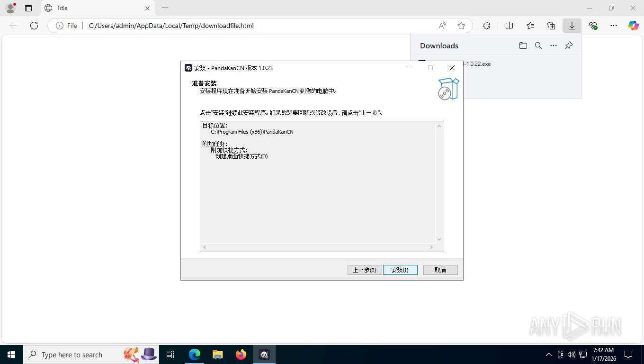
Task: Click the address bar URL
Action: coord(171,26)
